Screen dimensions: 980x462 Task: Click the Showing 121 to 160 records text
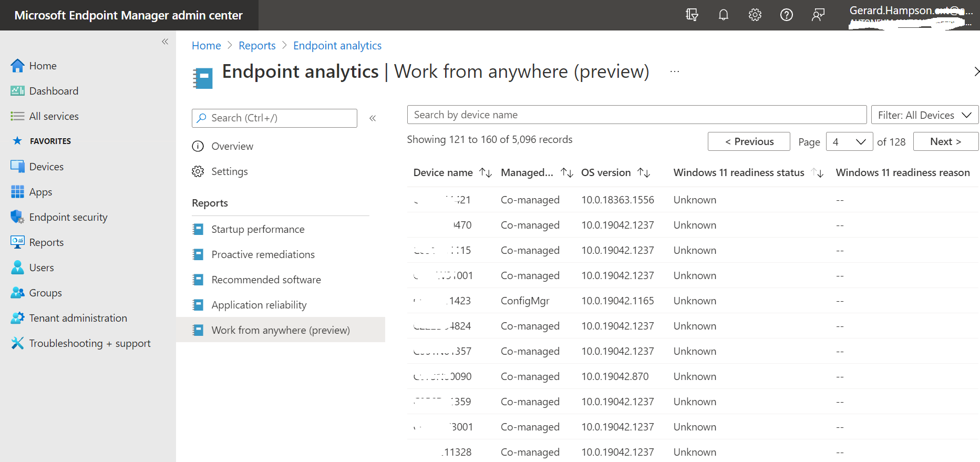490,139
